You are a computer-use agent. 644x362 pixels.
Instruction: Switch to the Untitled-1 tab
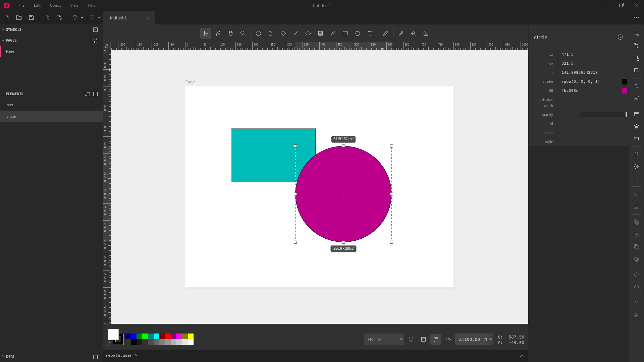[x=118, y=18]
